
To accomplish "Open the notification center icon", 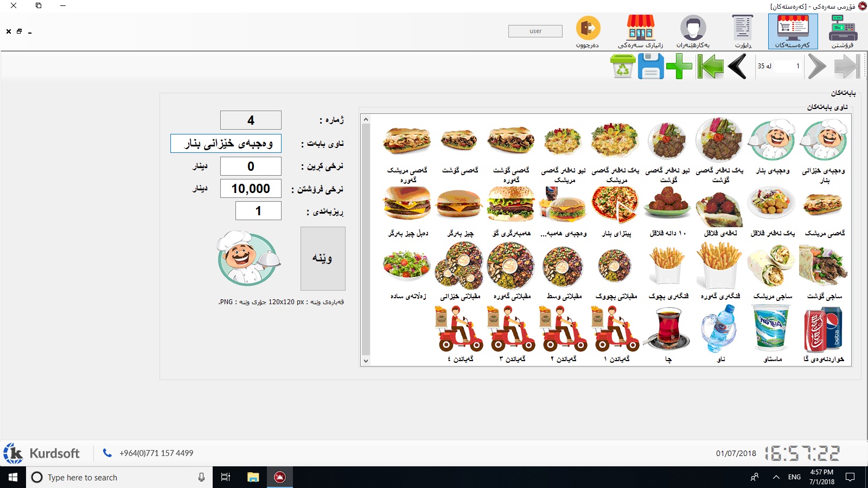I will (850, 477).
